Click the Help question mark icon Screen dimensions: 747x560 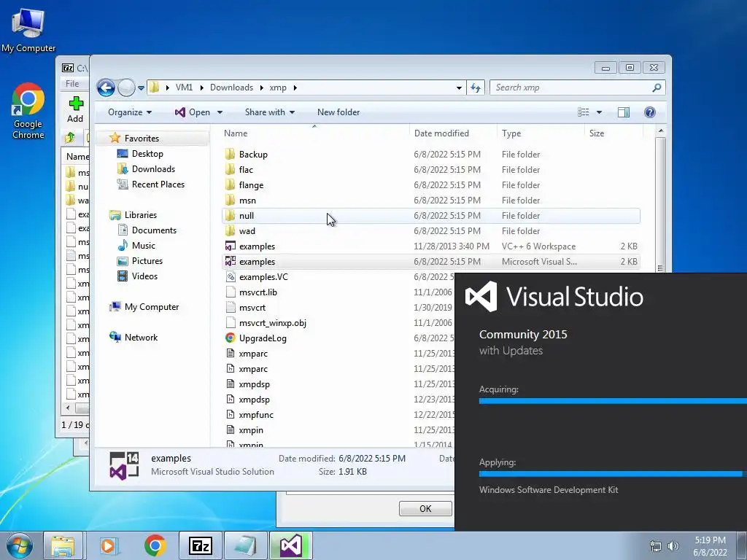point(649,112)
